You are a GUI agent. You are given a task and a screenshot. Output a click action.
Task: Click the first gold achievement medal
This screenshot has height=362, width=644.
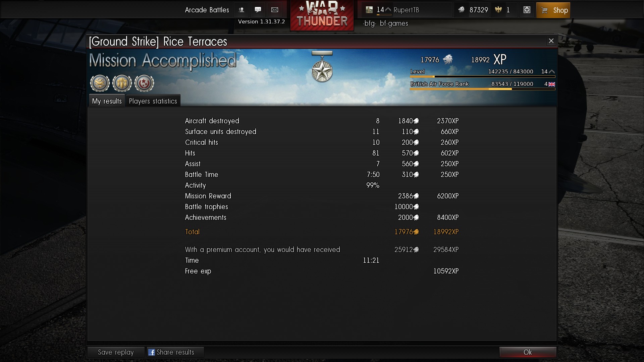click(100, 83)
